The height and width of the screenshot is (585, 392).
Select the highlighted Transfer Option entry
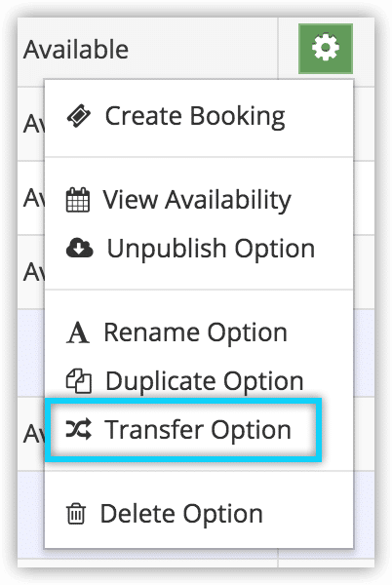tap(183, 430)
